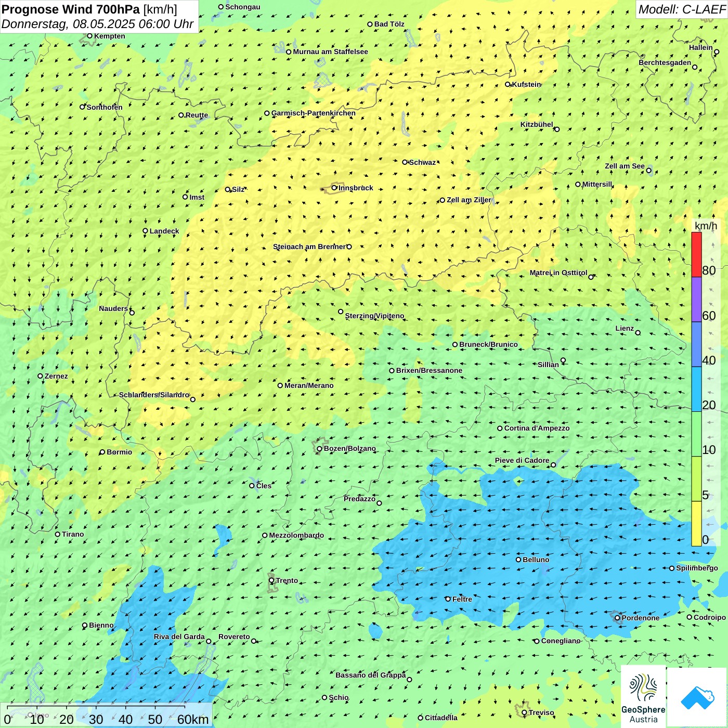This screenshot has width=728, height=728.
Task: Click the 'km/h' legend heading
Action: pos(706,226)
